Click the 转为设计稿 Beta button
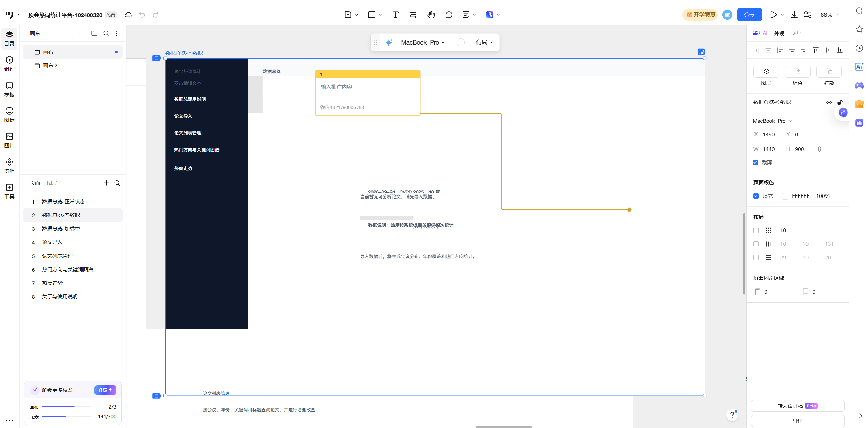868x428 pixels. click(x=797, y=406)
